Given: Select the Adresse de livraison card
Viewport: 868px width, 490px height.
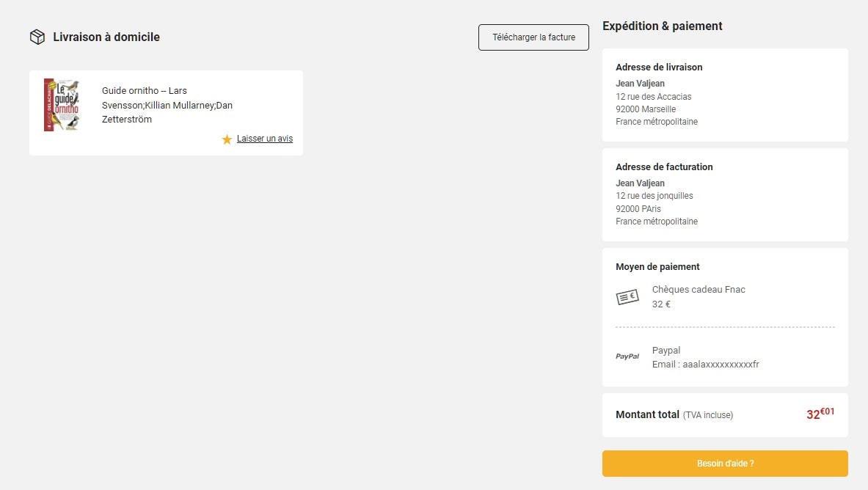Looking at the screenshot, I should 725,94.
